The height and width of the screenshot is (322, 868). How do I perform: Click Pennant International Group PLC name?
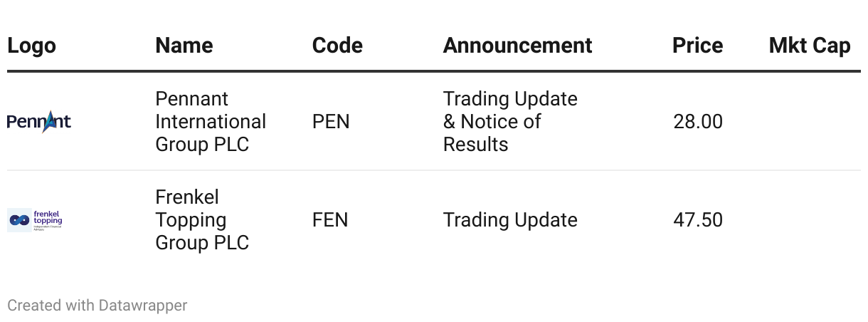211,122
